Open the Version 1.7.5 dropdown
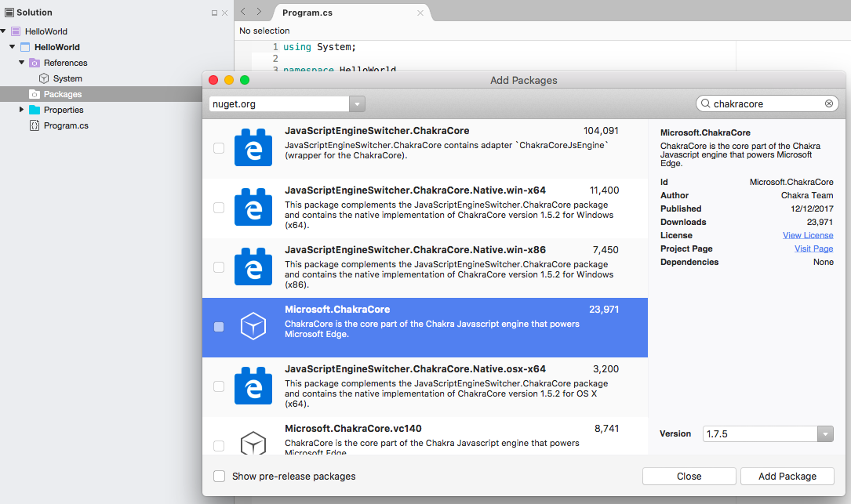Screen dimensions: 851x504 (x=825, y=434)
